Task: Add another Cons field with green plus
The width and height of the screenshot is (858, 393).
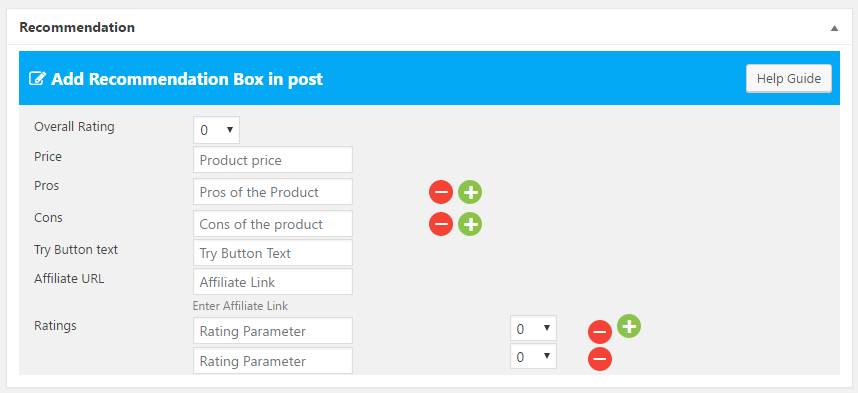Action: 470,224
